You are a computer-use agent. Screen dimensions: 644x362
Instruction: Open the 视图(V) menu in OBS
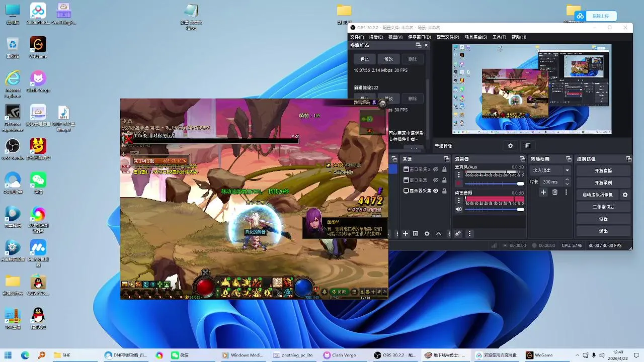(x=395, y=37)
